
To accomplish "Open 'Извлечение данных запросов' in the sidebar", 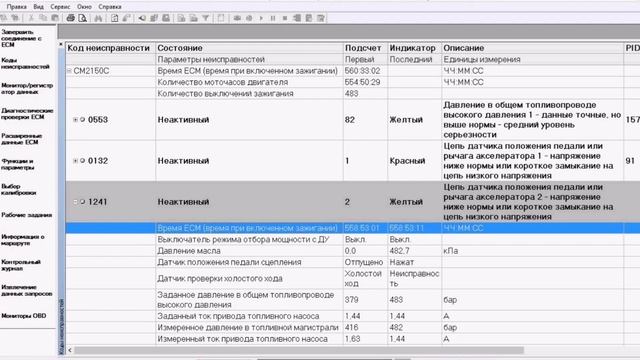I will [x=27, y=290].
